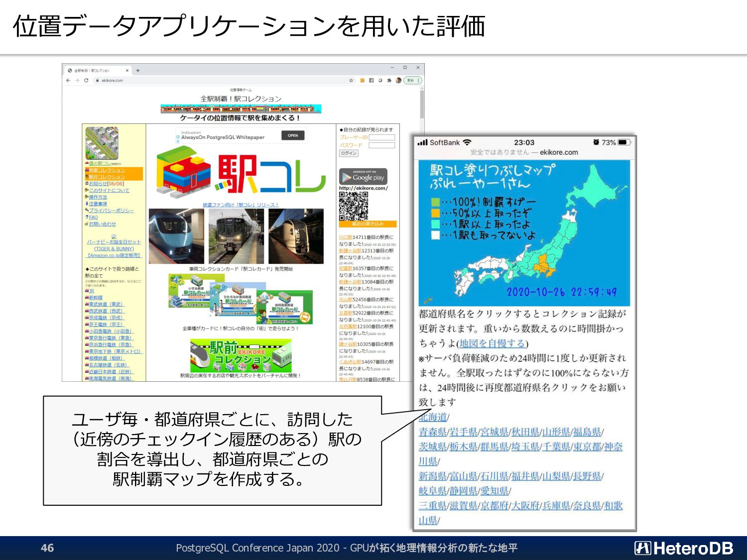747x560 pixels.
Task: Open the 静岡県 prefecture link
Action: (x=463, y=491)
